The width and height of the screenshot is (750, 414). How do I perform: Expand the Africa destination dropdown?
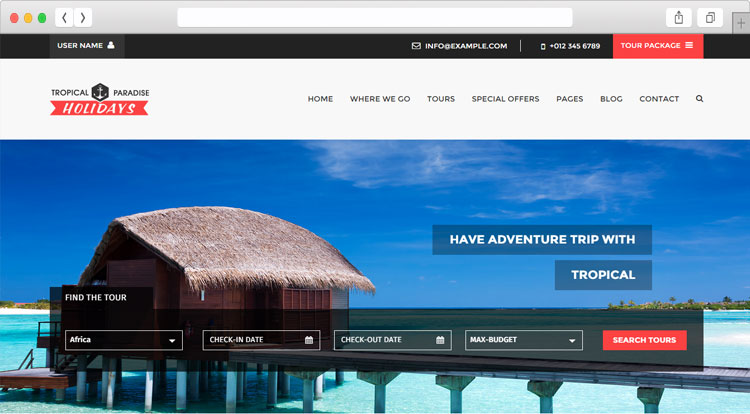click(124, 340)
